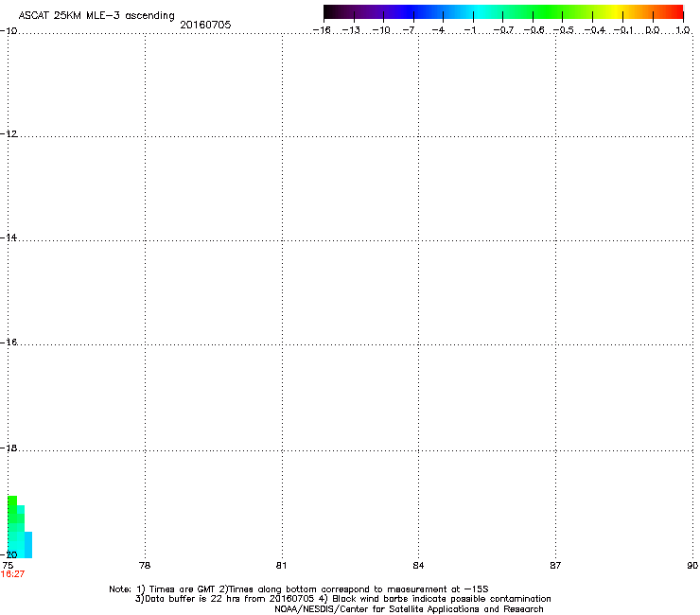Image resolution: width=700 pixels, height=615 pixels.
Task: Click the 90 longitude axis label
Action: tap(692, 566)
